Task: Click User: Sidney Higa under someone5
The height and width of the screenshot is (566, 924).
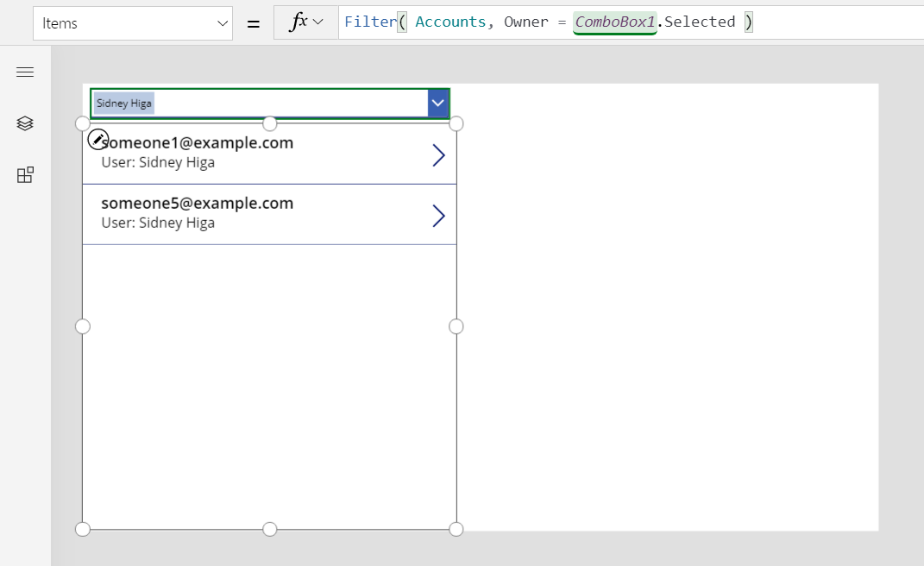Action: 158,223
